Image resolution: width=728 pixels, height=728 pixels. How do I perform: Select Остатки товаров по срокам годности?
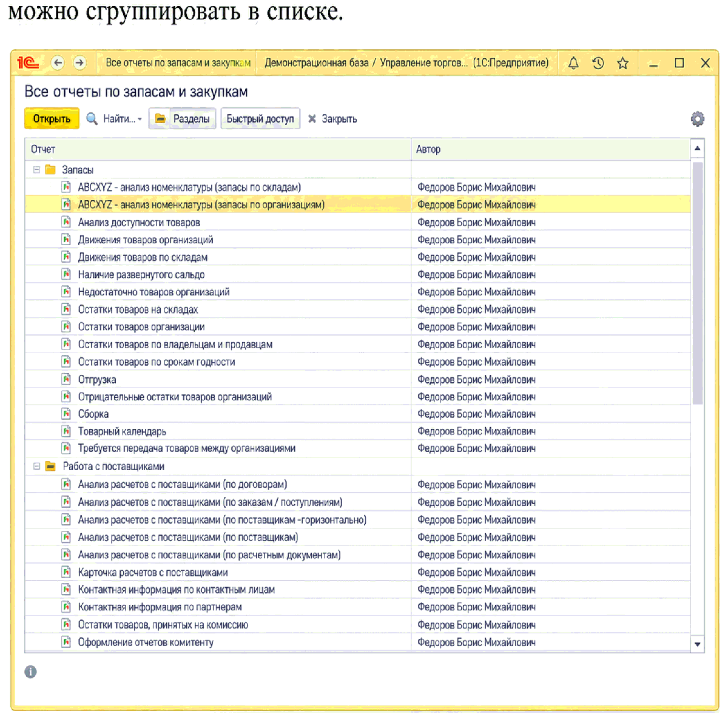coord(157,362)
